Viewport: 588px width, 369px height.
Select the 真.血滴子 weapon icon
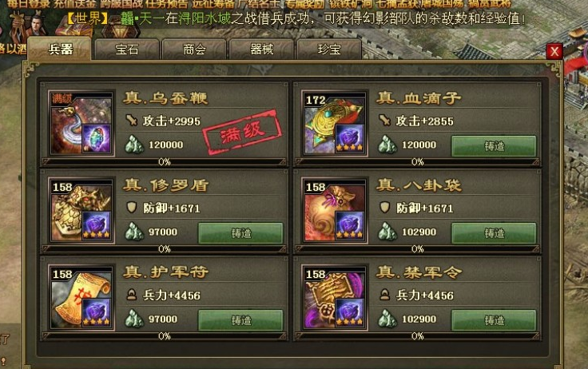(335, 123)
